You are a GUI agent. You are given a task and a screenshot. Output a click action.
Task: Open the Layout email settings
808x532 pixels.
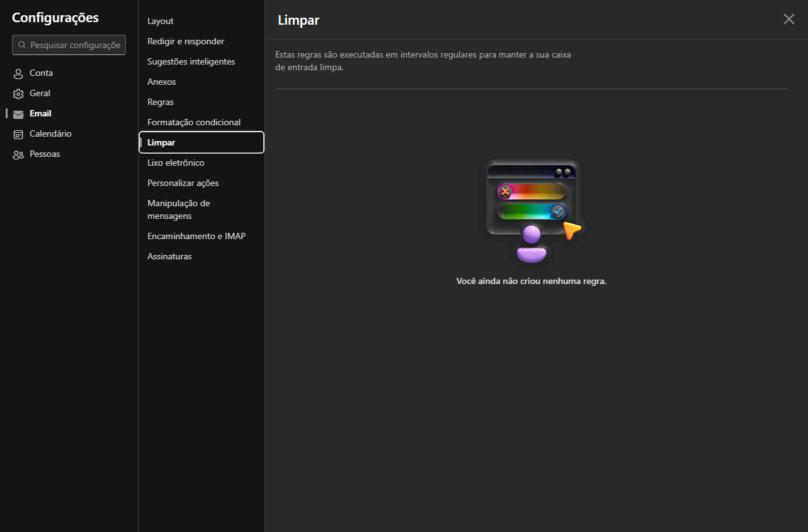[x=201, y=21]
